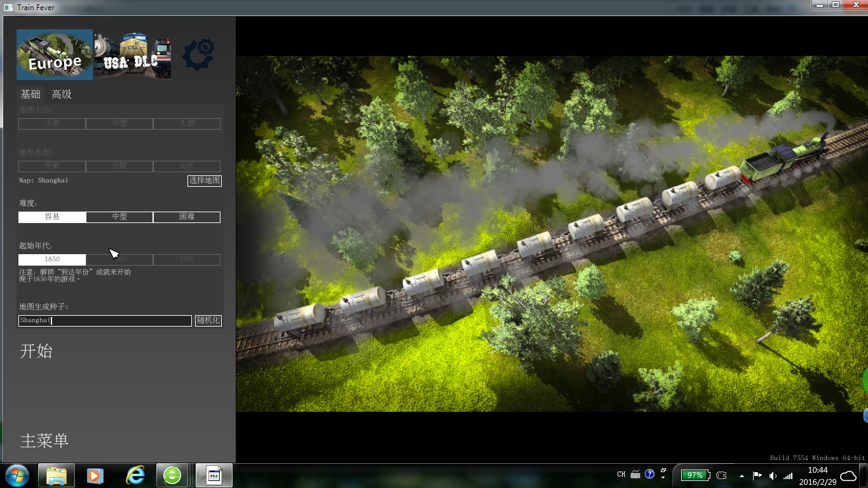Launch the media player taskbar icon
Viewport: 868px width, 488px height.
(x=95, y=475)
